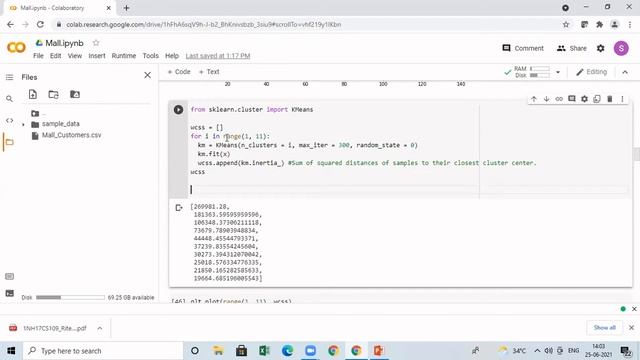Image resolution: width=640 pixels, height=360 pixels.
Task: Mirror cell in tab icon
Action: 597,99
